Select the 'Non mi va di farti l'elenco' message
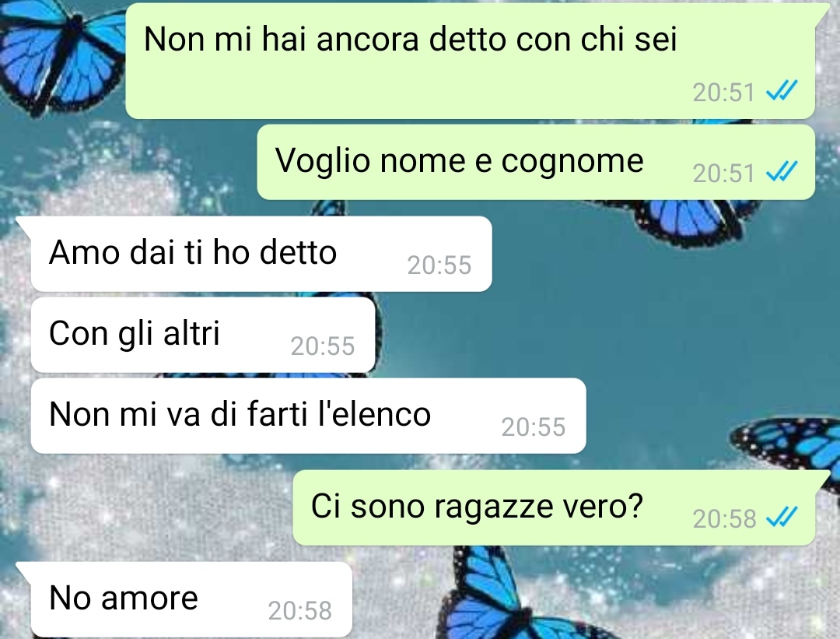The width and height of the screenshot is (840, 639). [309, 416]
